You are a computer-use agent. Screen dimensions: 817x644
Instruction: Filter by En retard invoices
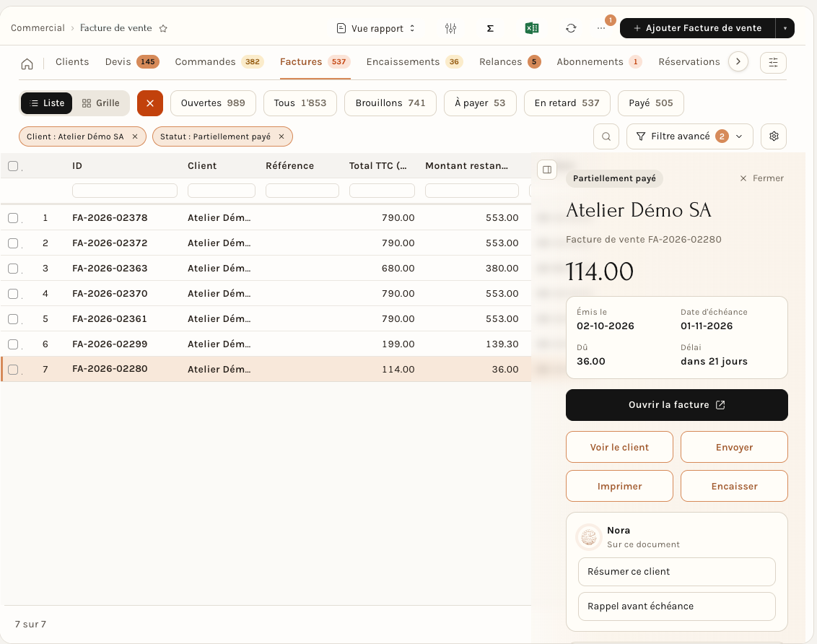567,103
